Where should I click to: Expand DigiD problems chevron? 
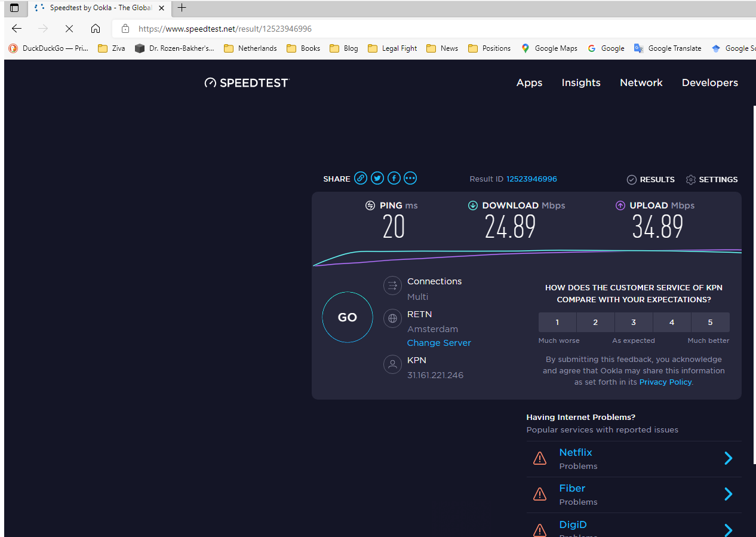click(x=729, y=530)
